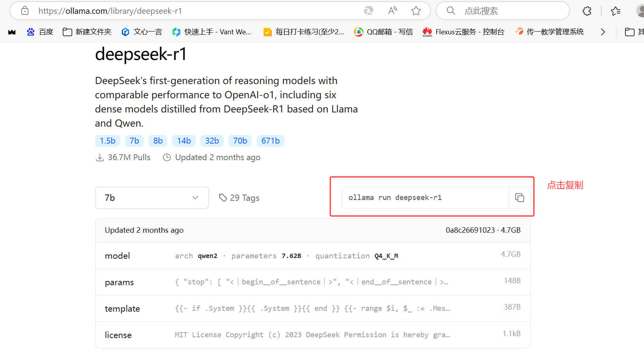Viewport: 644px width, 357px height.
Task: Open the Flexus云服务 - 控制台 bookmark
Action: coord(463,32)
